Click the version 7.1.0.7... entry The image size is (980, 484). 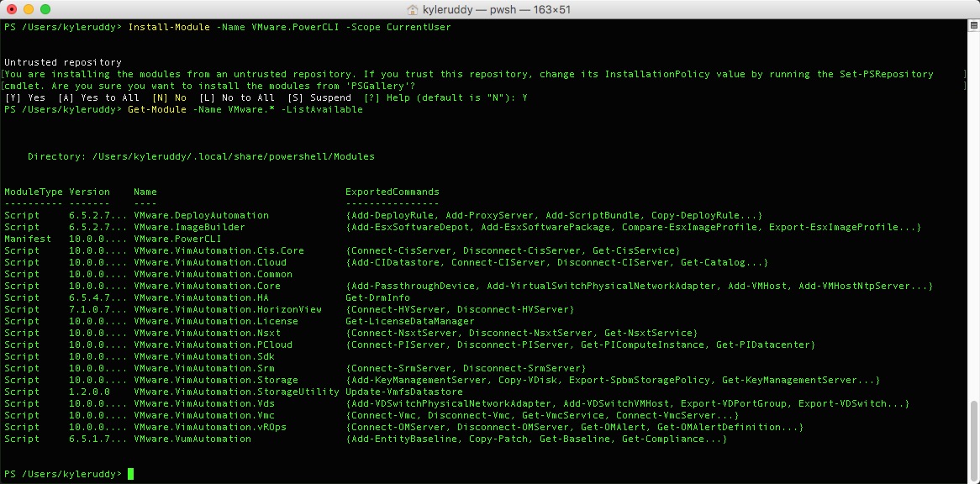point(98,309)
